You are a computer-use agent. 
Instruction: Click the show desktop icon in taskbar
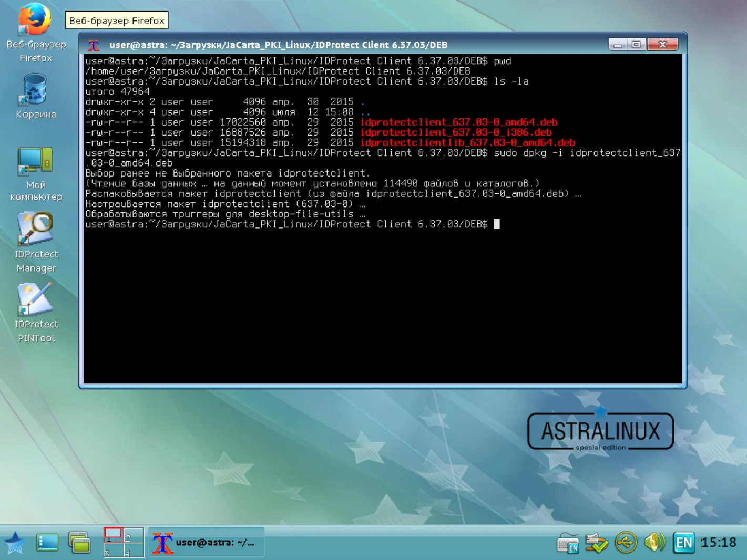click(47, 543)
